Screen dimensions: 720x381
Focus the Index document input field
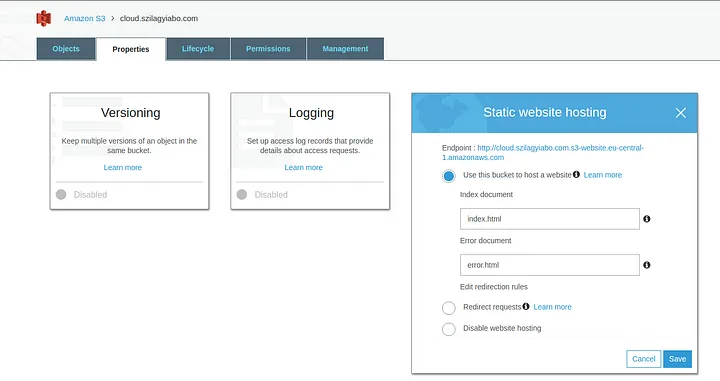pos(550,219)
